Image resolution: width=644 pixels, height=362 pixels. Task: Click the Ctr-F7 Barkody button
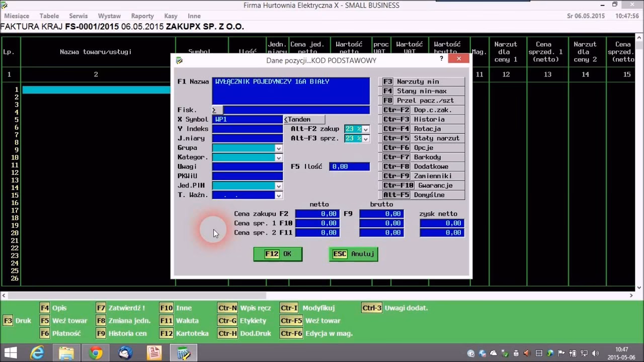(x=422, y=157)
